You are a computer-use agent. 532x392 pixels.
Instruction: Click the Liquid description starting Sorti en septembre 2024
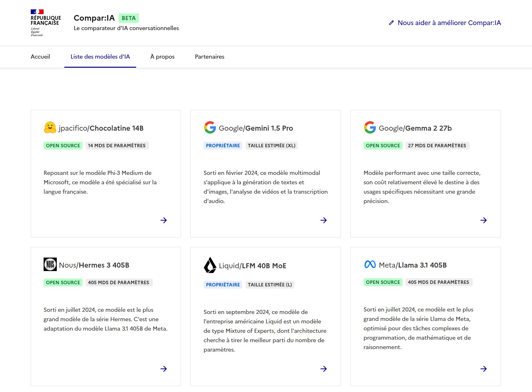pyautogui.click(x=265, y=331)
